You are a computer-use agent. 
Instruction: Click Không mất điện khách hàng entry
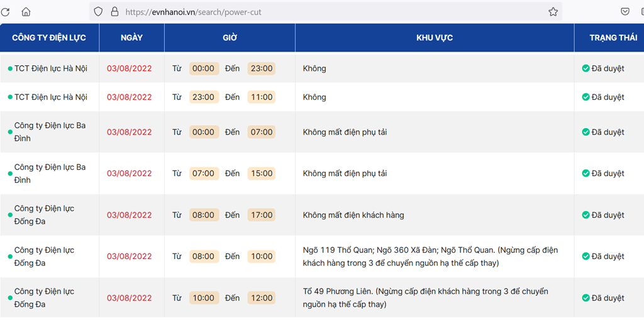(x=353, y=215)
